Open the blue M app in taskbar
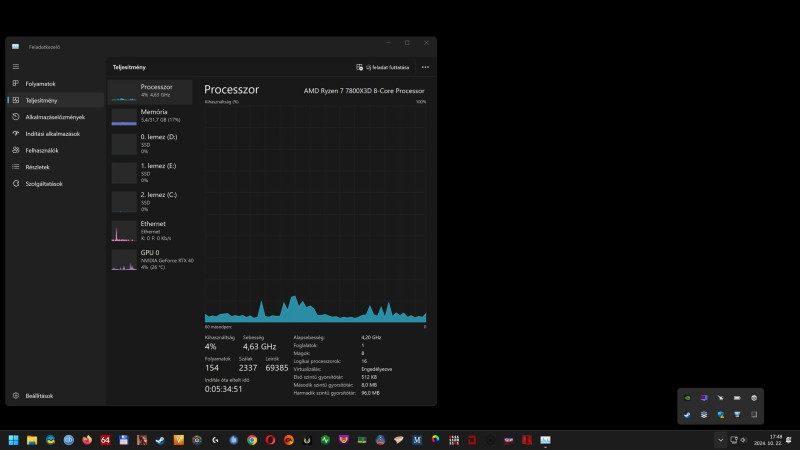The width and height of the screenshot is (800, 450). (417, 440)
